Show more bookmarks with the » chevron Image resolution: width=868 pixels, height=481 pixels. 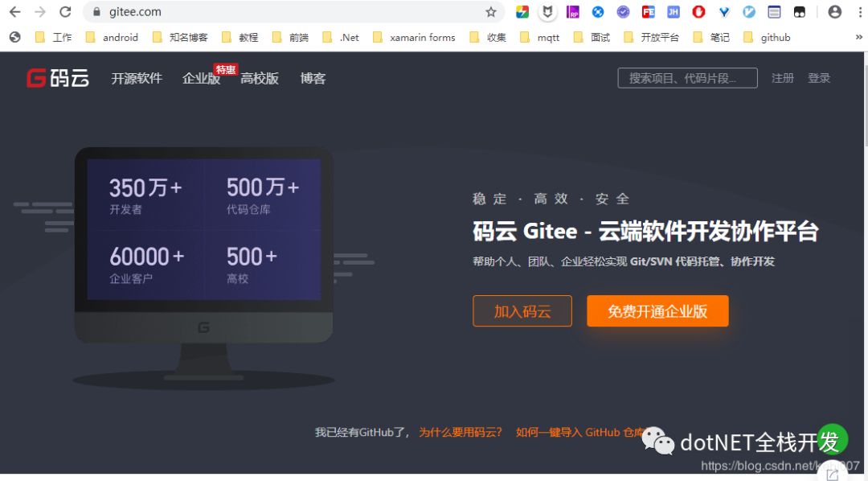(x=858, y=37)
